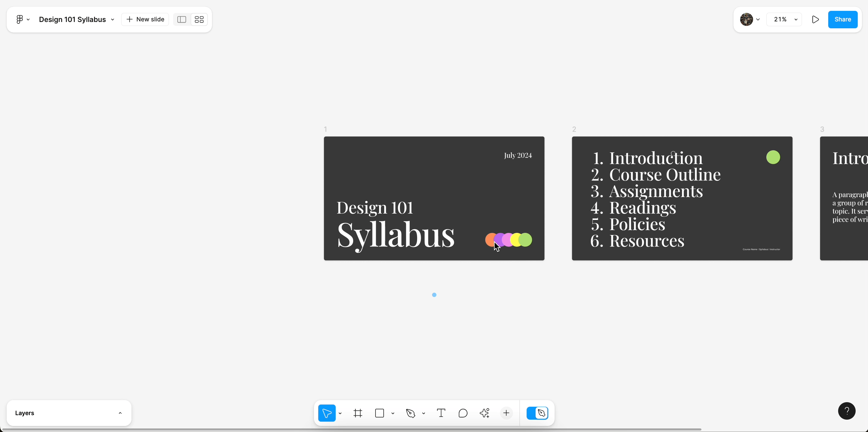Viewport: 868px width, 432px height.
Task: Open the shape tools chevron
Action: 393,413
